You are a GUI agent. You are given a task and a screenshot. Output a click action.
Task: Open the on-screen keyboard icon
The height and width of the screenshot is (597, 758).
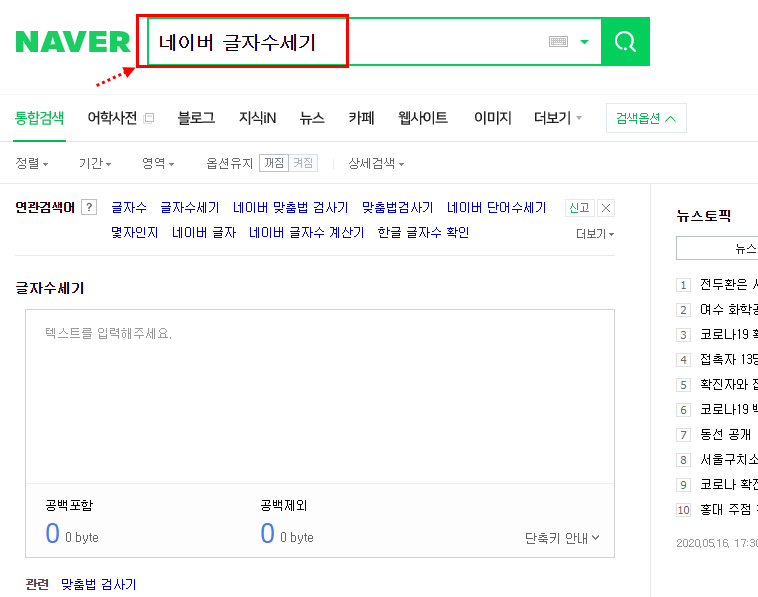(x=558, y=42)
